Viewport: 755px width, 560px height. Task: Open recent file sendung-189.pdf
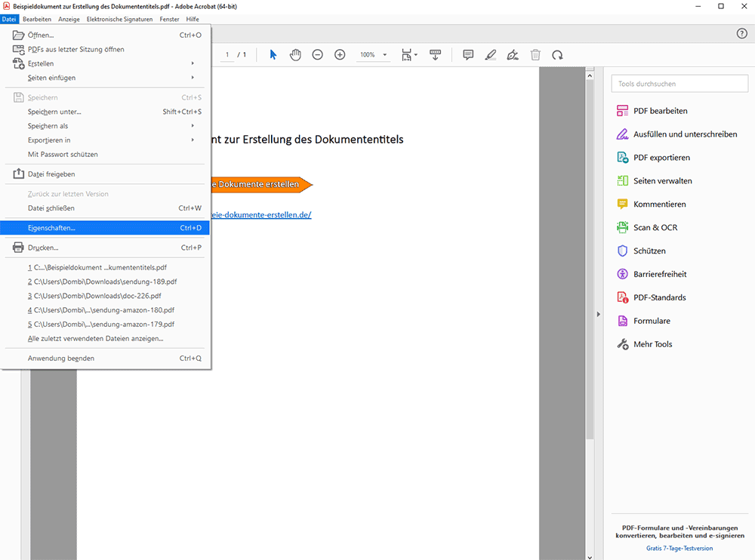105,282
